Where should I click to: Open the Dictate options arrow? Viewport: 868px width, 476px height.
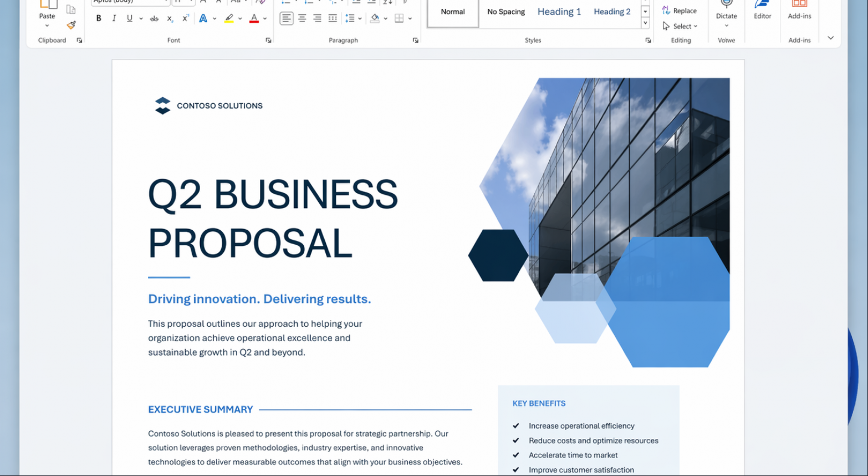click(x=726, y=26)
